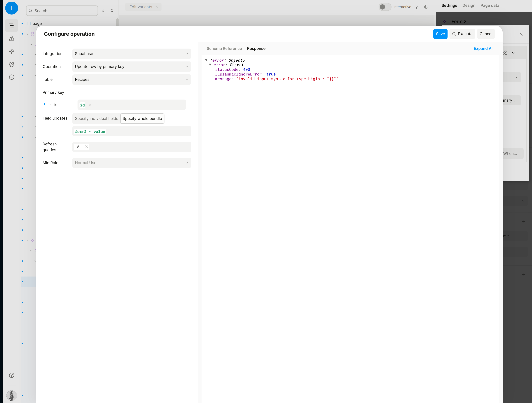Open the Integration Supabase dropdown
The image size is (532, 403).
132,54
